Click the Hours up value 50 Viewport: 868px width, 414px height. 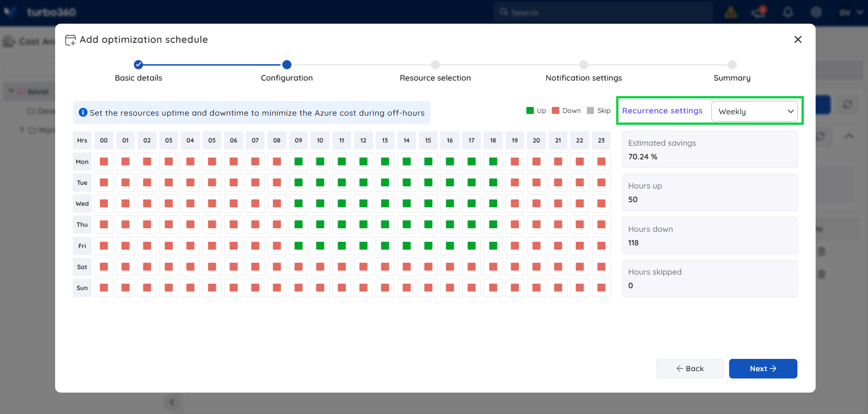(x=633, y=199)
